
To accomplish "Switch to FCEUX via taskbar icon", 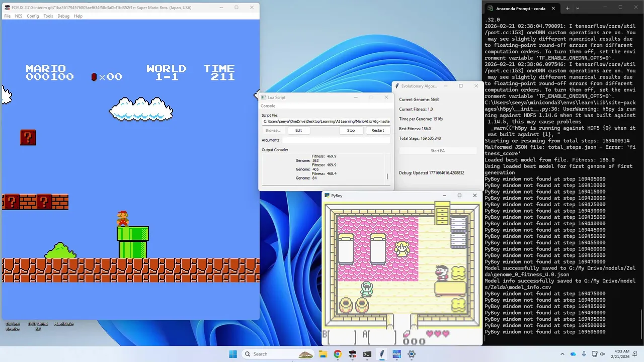I will (x=352, y=354).
